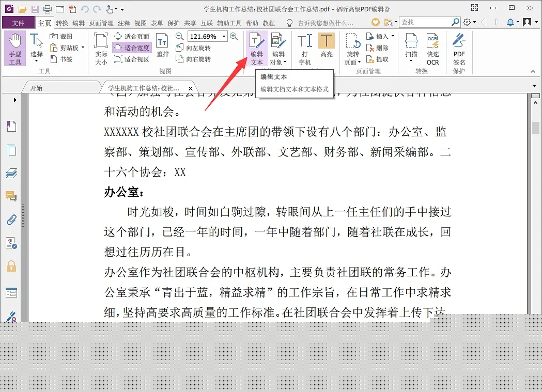The height and width of the screenshot is (392, 542).
Task: Open the Security lock panel
Action: 11,266
